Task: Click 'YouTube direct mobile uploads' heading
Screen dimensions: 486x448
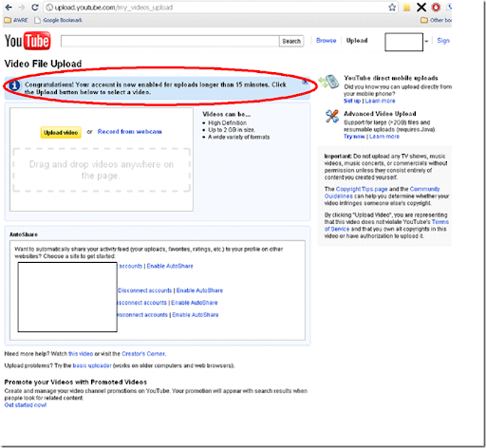Action: 391,78
